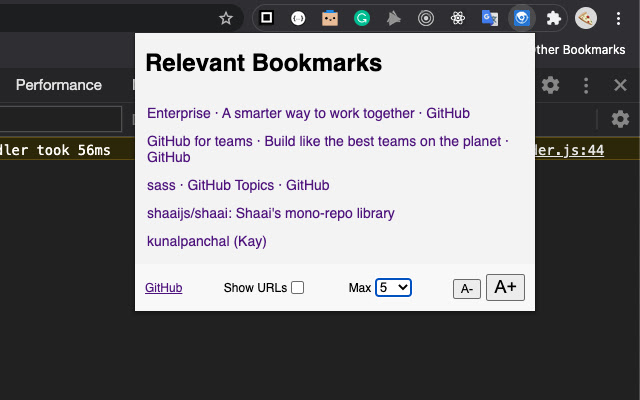Screen dimensions: 640x400
Task: Switch to the Performance tab
Action: (59, 85)
